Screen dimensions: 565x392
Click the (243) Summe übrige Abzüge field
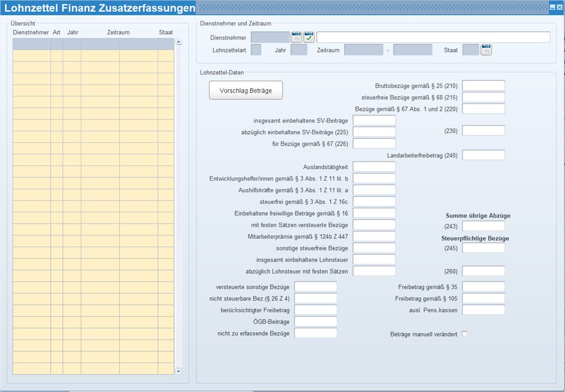[x=484, y=227]
